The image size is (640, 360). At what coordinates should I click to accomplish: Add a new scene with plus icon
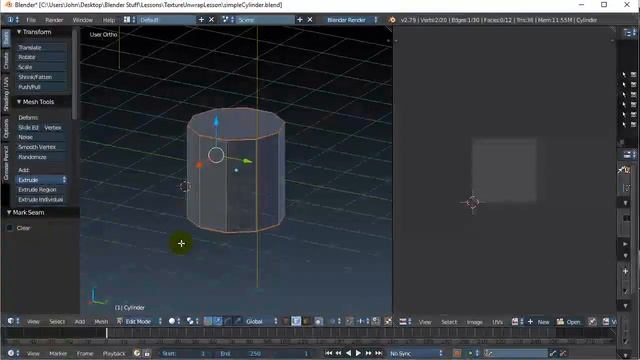coord(300,20)
